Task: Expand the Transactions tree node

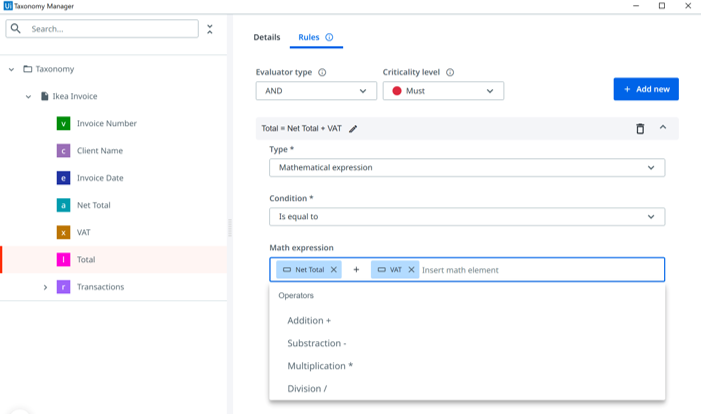Action: (x=45, y=287)
